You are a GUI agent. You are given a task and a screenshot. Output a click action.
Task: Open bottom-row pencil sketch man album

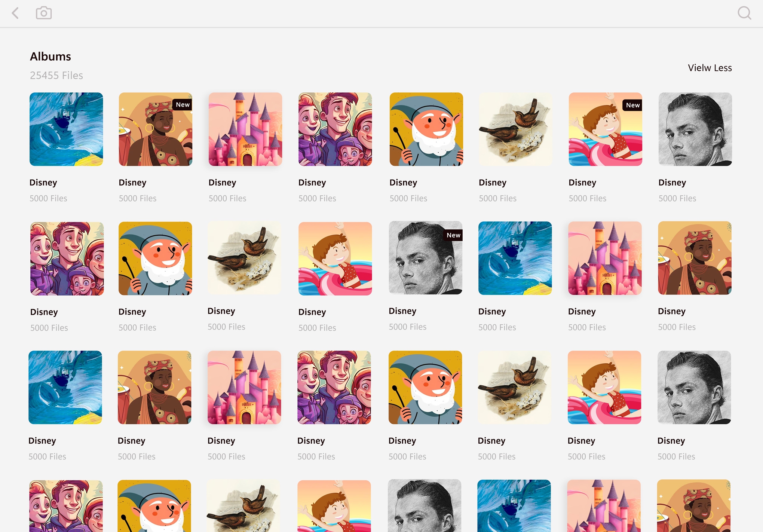425,505
